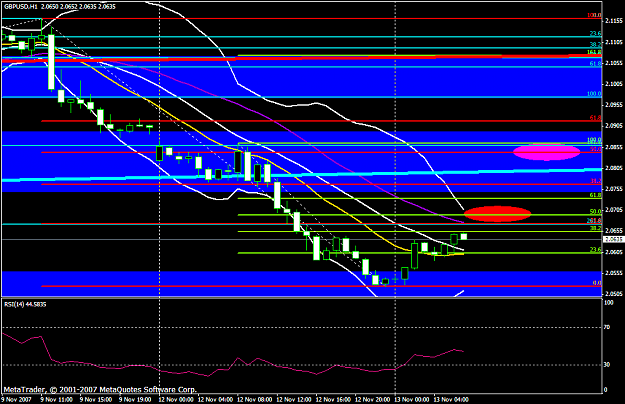Click the 12 Nov 16:00 time label

click(333, 399)
